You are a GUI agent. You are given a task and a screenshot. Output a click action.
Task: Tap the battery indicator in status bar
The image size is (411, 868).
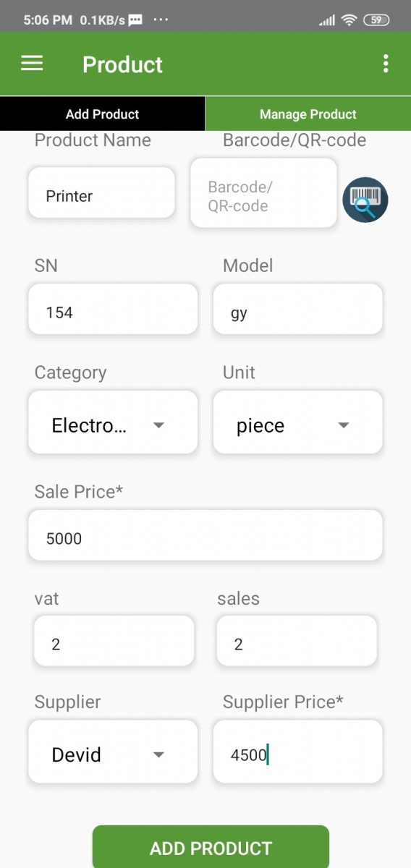point(376,20)
